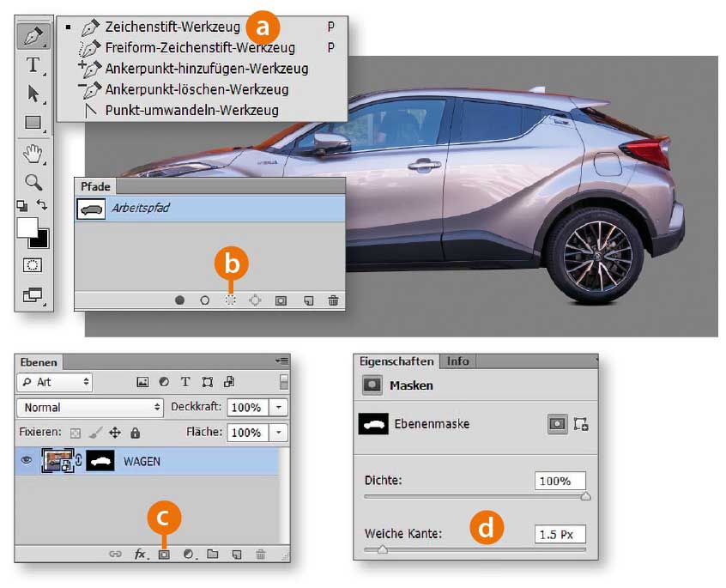Open the Art filter type dropdown
The image size is (726, 588).
pos(55,382)
